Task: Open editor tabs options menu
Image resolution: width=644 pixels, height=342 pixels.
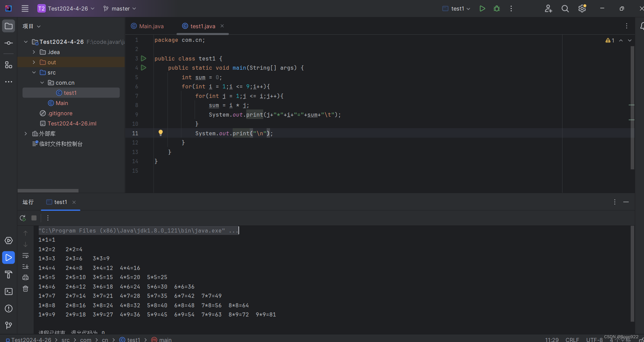Action: [627, 26]
